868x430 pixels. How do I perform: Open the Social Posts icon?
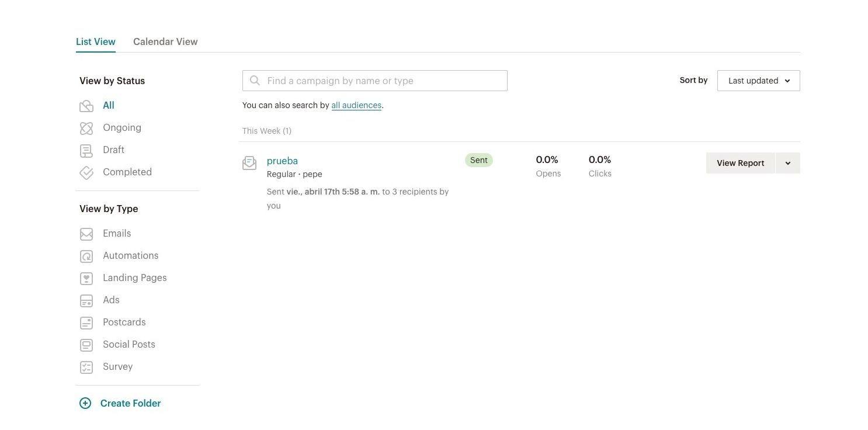click(86, 345)
